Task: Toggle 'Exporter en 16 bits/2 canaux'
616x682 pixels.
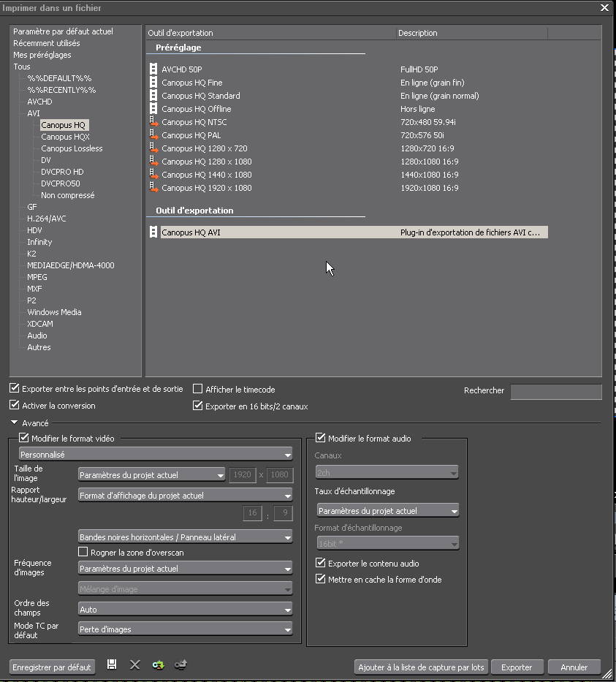Action: click(198, 406)
